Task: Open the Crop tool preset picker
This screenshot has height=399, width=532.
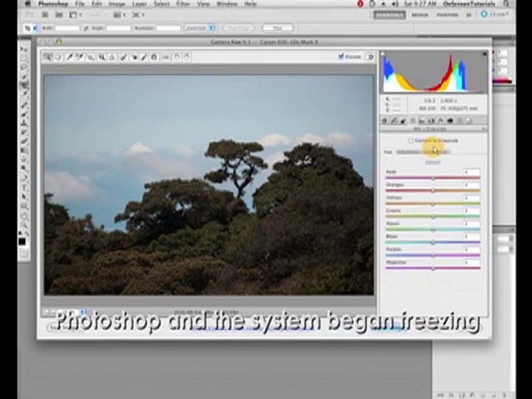Action: point(30,28)
